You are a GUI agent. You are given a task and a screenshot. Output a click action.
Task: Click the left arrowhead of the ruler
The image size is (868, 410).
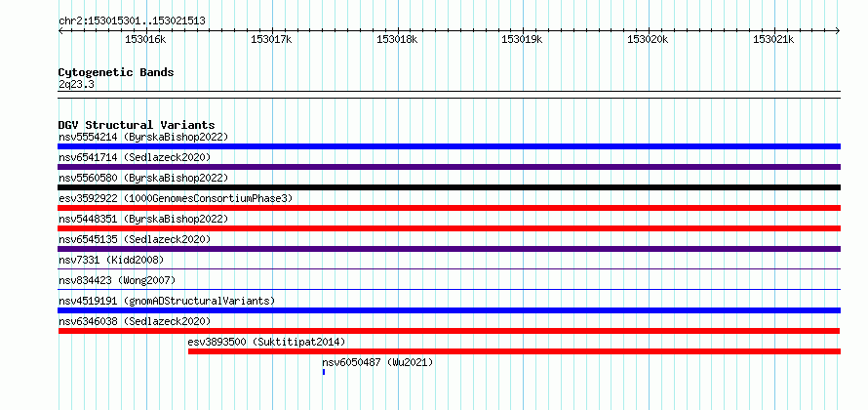point(60,31)
